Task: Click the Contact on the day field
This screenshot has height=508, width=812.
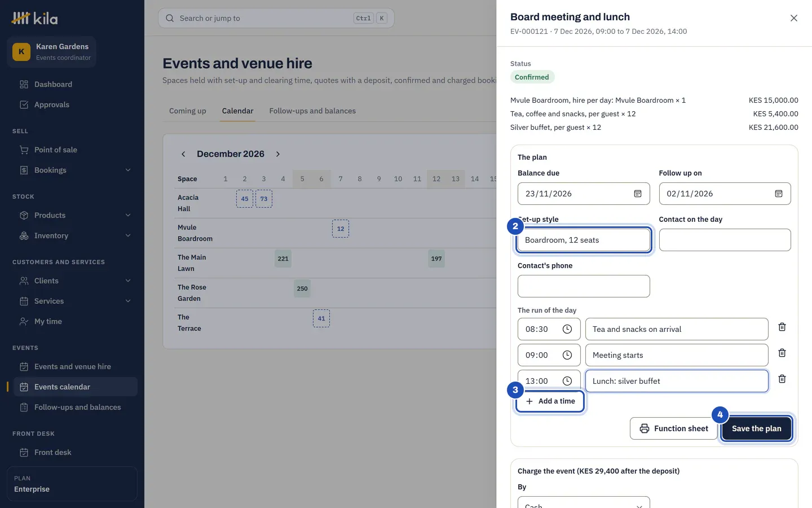Action: click(x=725, y=240)
